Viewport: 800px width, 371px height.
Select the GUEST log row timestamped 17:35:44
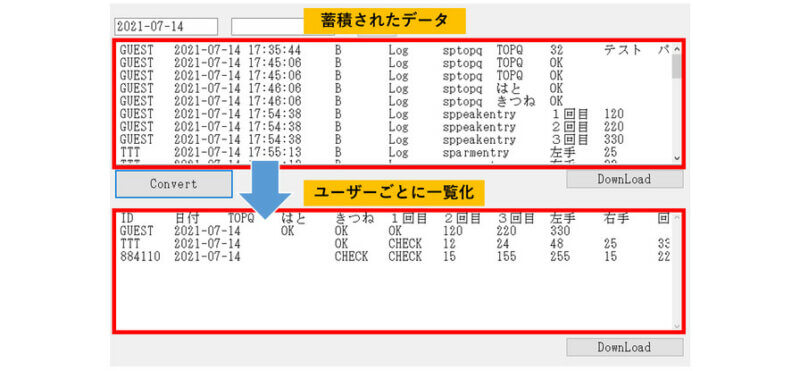pyautogui.click(x=393, y=50)
